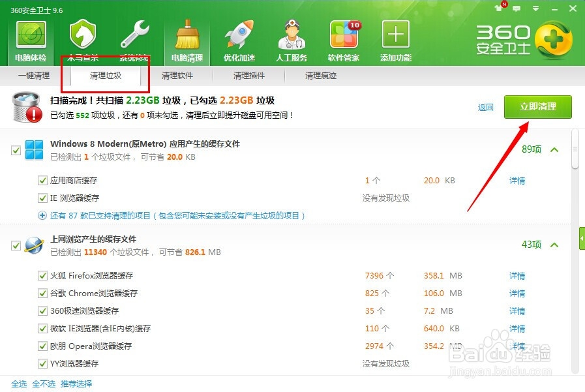Uncheck 欧朋 Opera浏览器缓存 checkbox

(42, 346)
